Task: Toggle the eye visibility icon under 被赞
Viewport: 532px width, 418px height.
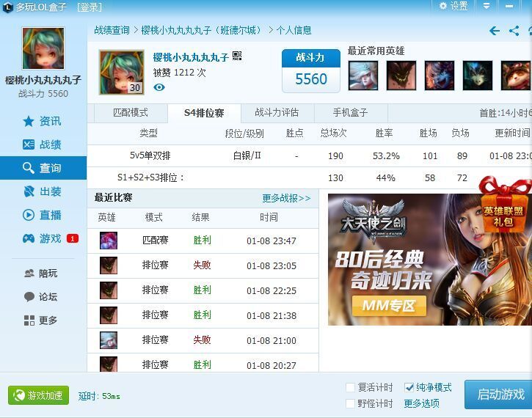Action: coord(159,87)
